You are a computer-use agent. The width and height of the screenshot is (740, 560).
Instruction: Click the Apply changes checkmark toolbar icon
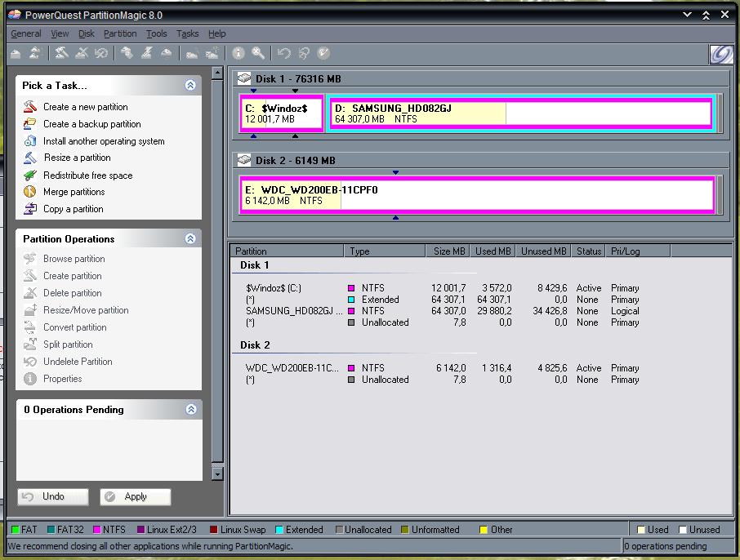point(323,53)
